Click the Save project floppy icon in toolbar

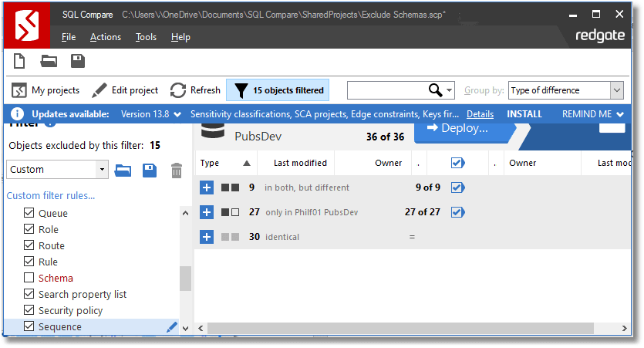pos(78,61)
